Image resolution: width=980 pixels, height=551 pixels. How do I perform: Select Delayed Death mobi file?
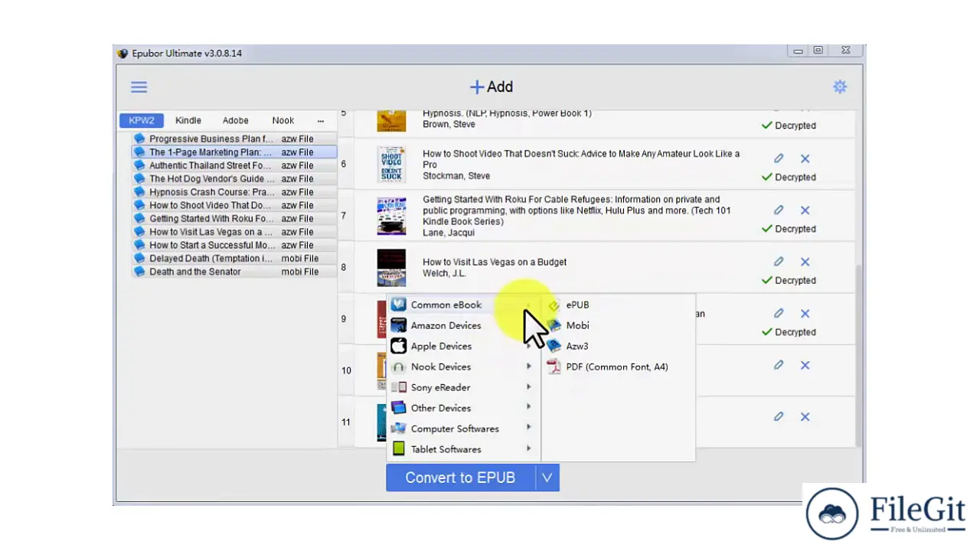pos(234,259)
